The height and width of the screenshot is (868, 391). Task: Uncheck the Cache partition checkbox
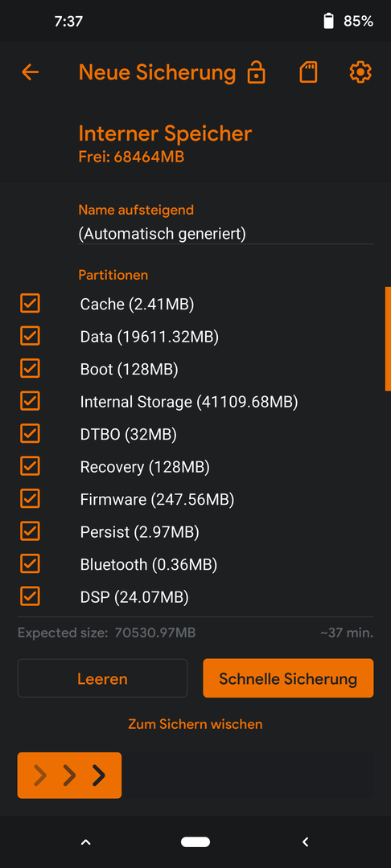point(30,303)
